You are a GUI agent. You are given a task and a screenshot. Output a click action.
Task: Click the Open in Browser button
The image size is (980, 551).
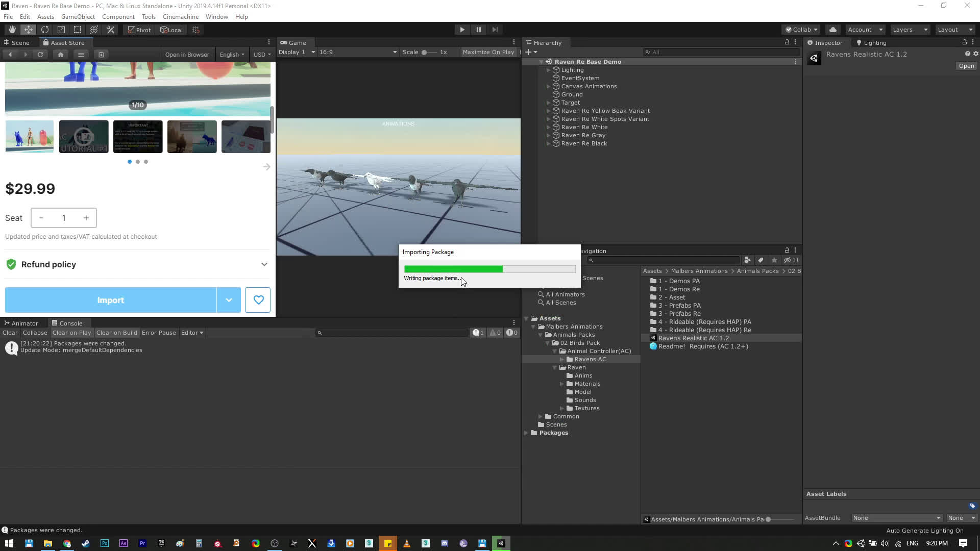[x=187, y=55]
